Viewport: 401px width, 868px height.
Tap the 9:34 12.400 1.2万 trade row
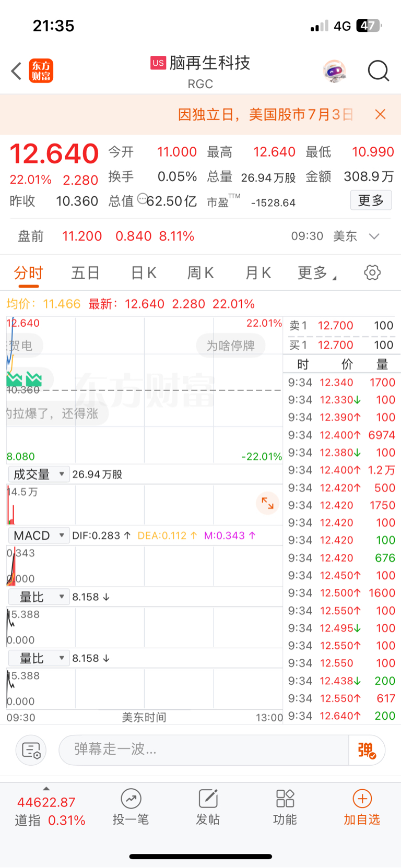click(341, 470)
